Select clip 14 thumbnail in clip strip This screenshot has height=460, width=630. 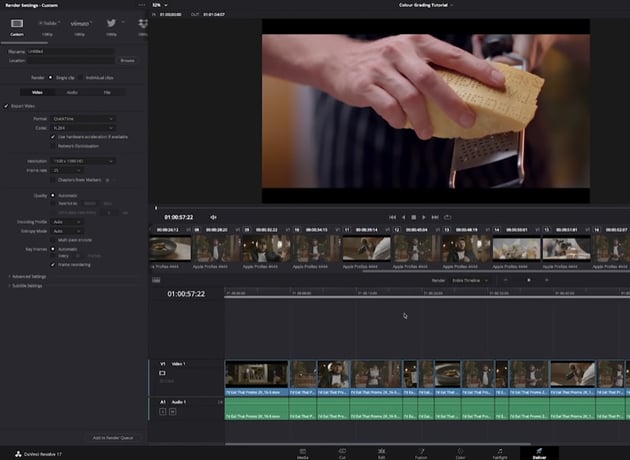pyautogui.click(x=516, y=248)
